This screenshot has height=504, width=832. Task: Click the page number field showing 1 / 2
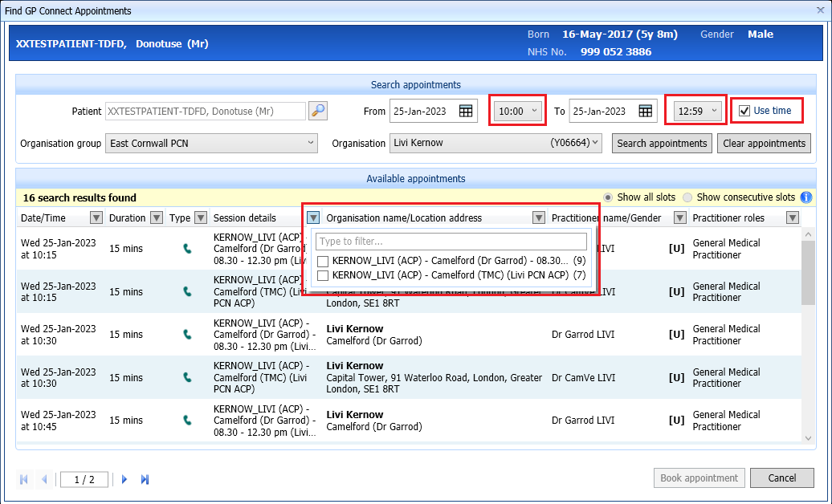coord(84,480)
